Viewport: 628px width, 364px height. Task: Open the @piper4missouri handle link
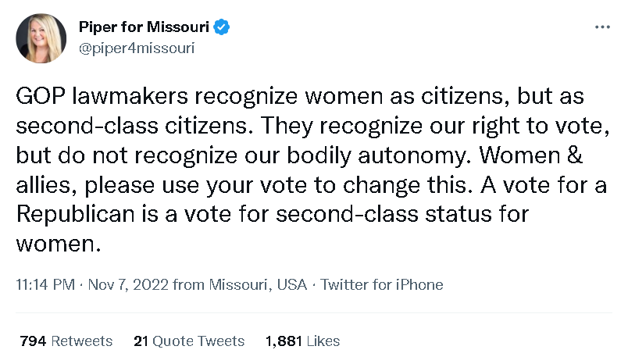click(136, 48)
